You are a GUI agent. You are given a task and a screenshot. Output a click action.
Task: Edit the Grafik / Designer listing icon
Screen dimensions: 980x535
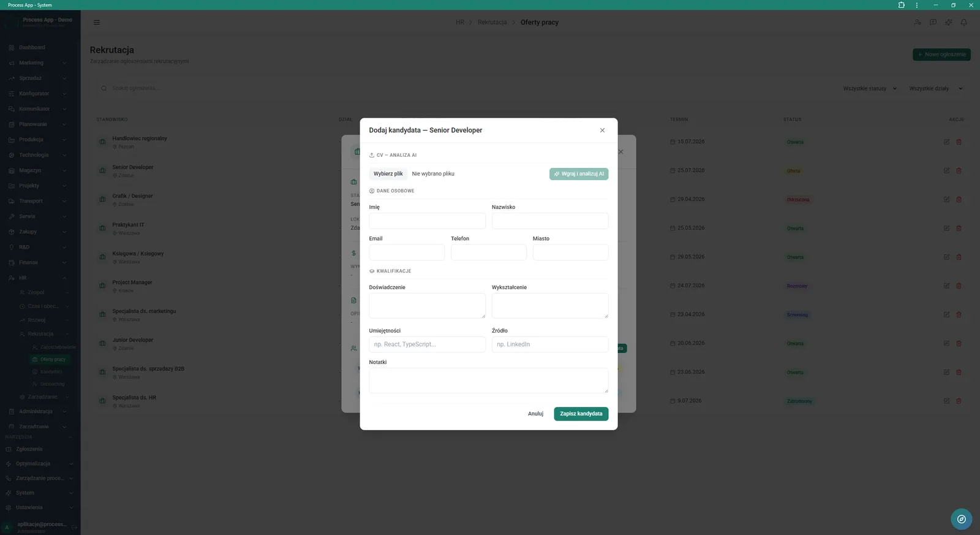(x=946, y=200)
